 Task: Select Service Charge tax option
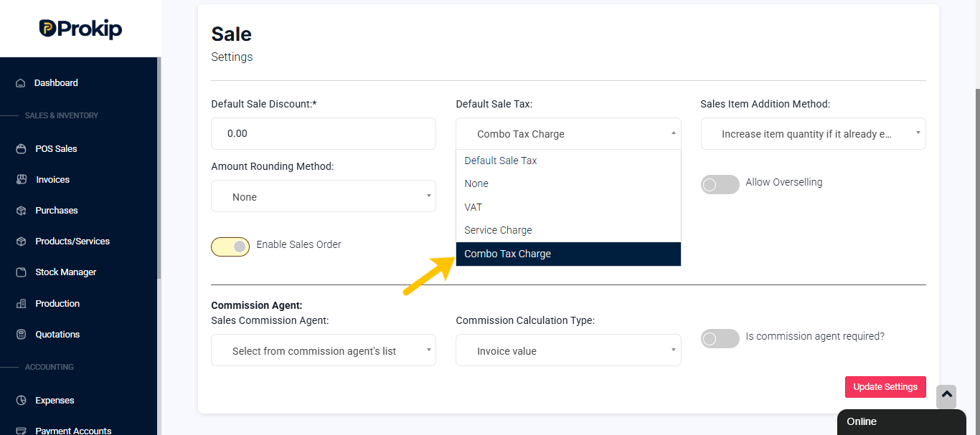coord(568,230)
